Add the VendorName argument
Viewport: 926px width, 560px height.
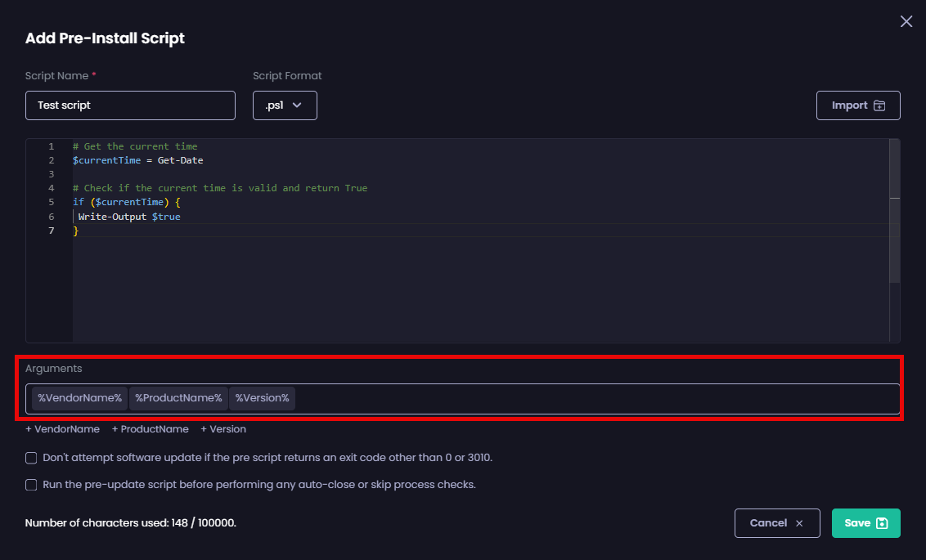pos(62,429)
